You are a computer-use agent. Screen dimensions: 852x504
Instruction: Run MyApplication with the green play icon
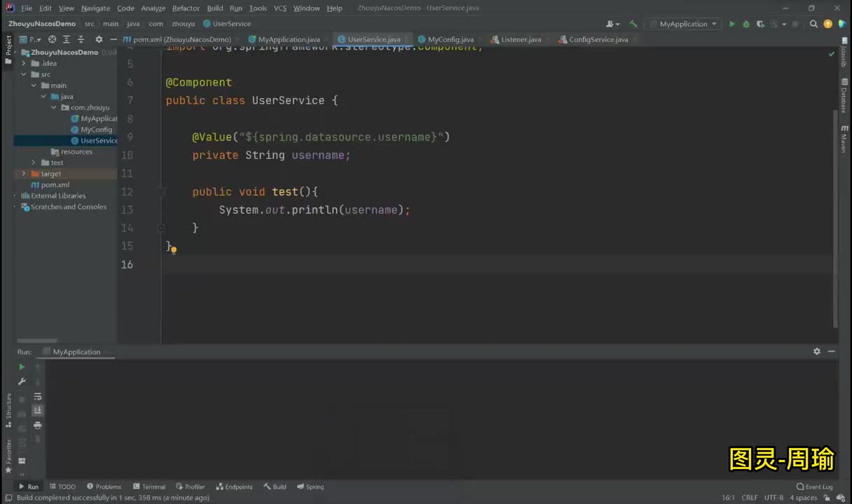pos(732,24)
